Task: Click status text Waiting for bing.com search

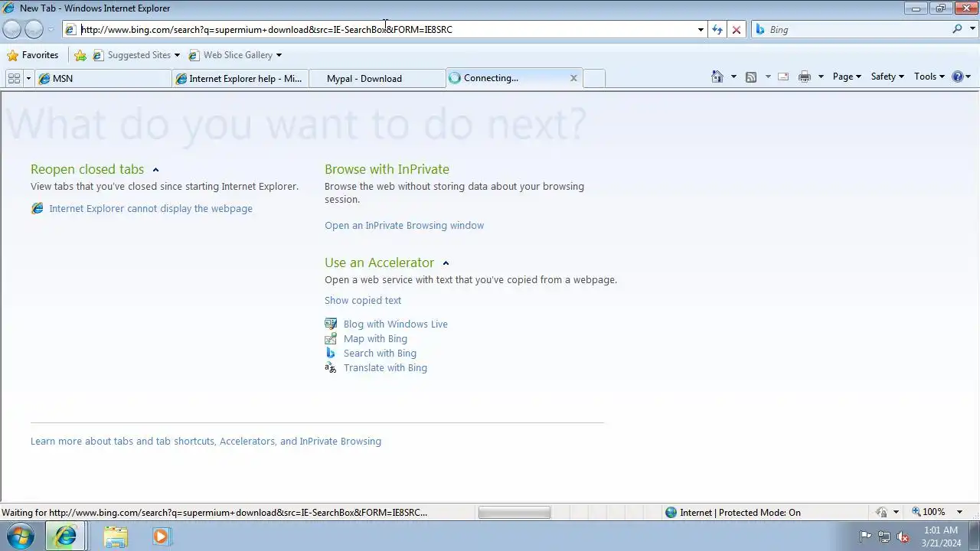Action: pyautogui.click(x=214, y=513)
